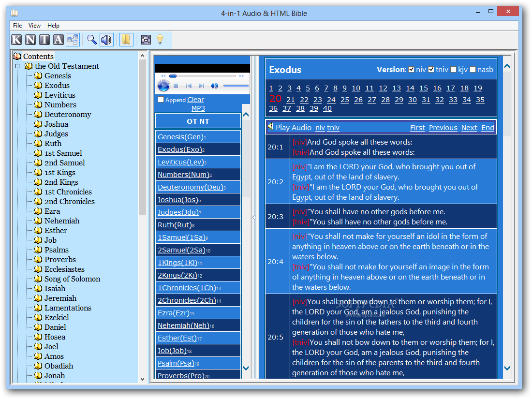Collapse the side panel with splitter arrow
The height and width of the screenshot is (399, 532).
tap(254, 218)
